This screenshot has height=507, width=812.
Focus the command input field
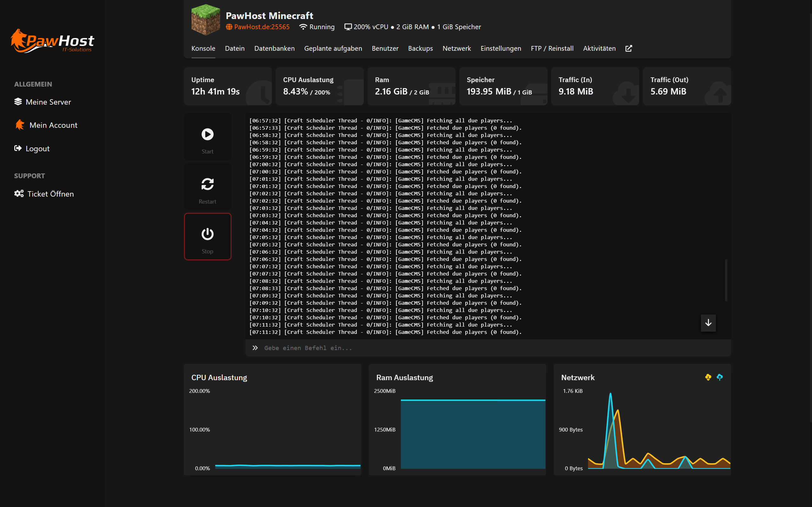(x=488, y=348)
